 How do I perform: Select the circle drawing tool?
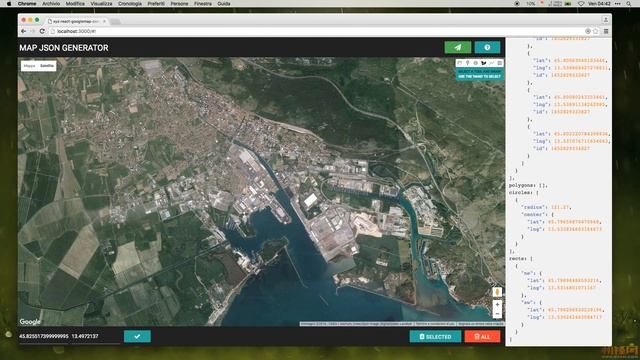tap(476, 63)
